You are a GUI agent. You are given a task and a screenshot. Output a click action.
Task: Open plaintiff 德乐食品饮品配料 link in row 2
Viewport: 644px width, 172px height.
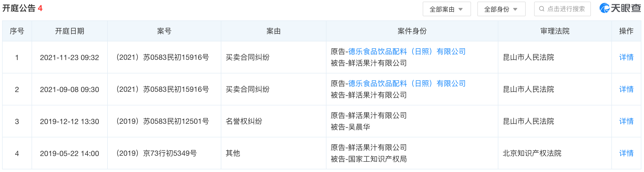[407, 83]
